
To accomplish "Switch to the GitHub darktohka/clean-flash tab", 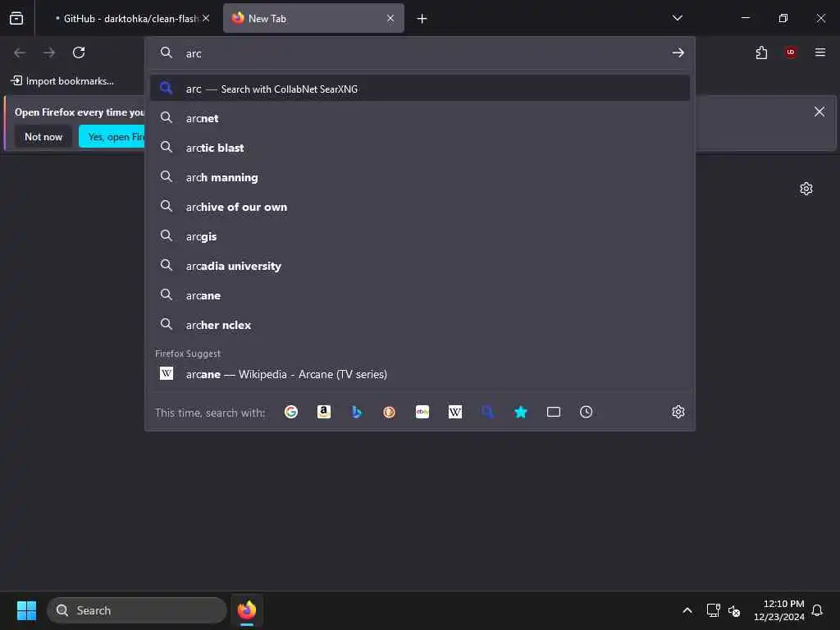I will coord(126,19).
